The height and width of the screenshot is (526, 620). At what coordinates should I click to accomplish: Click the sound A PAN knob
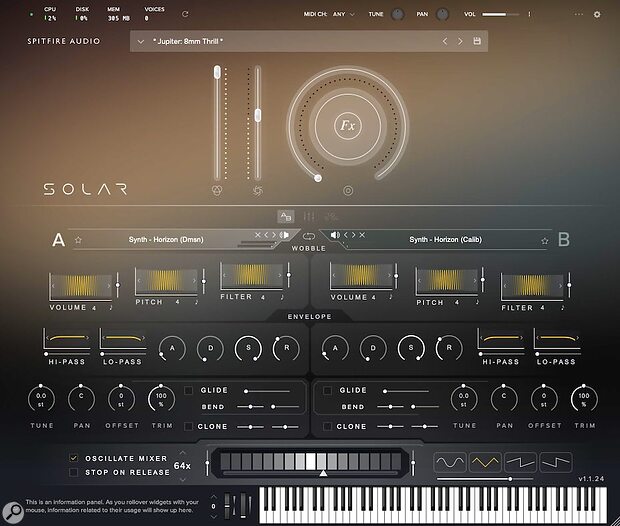[81, 399]
